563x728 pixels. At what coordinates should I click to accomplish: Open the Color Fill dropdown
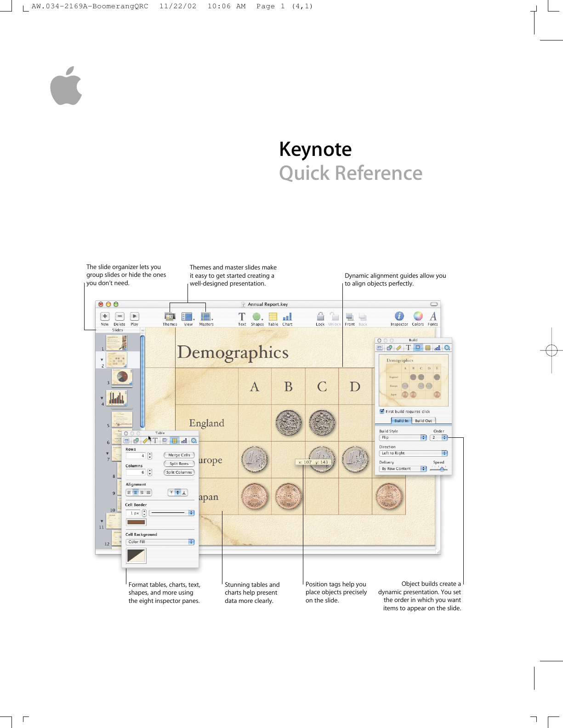click(x=160, y=542)
